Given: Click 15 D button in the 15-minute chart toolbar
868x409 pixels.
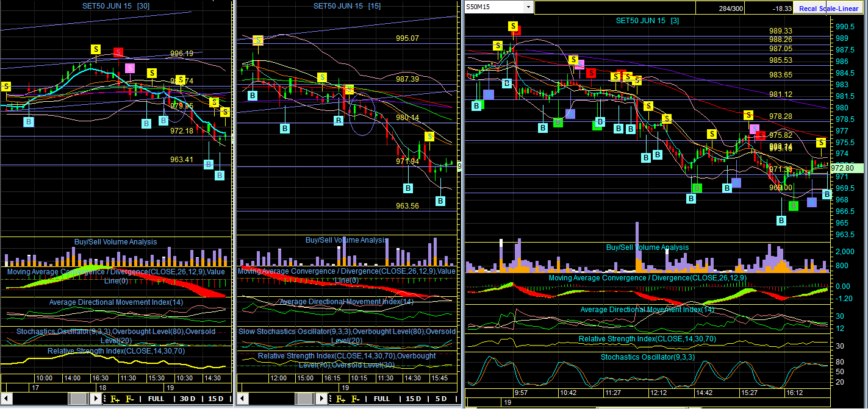Looking at the screenshot, I should click(x=413, y=399).
